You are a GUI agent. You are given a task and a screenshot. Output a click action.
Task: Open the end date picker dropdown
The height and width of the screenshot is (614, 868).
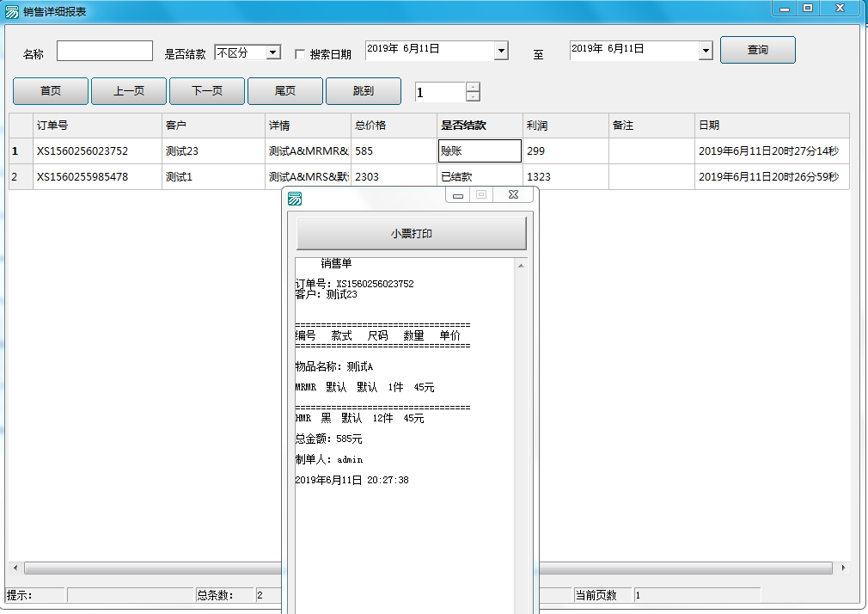point(706,51)
